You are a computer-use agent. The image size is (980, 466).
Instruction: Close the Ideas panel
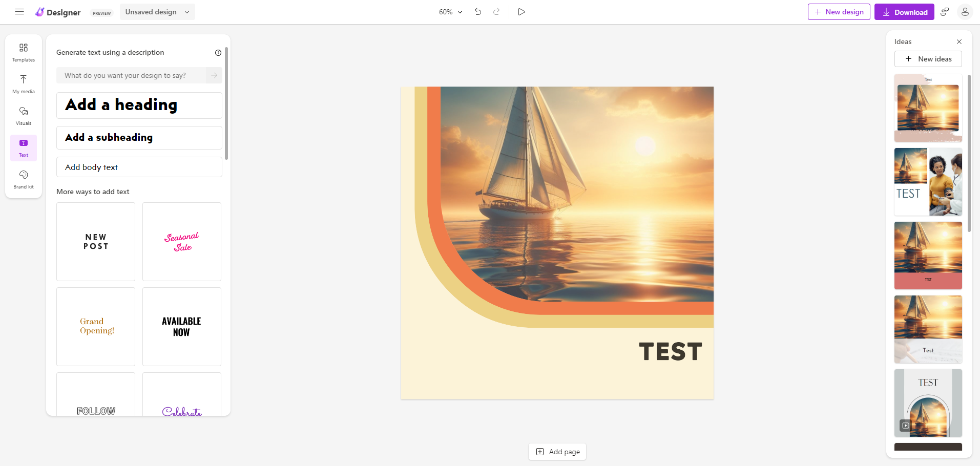coord(958,41)
